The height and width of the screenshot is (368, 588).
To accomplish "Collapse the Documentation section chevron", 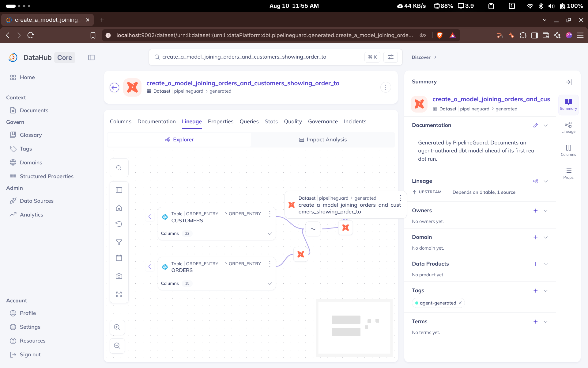I will [545, 125].
